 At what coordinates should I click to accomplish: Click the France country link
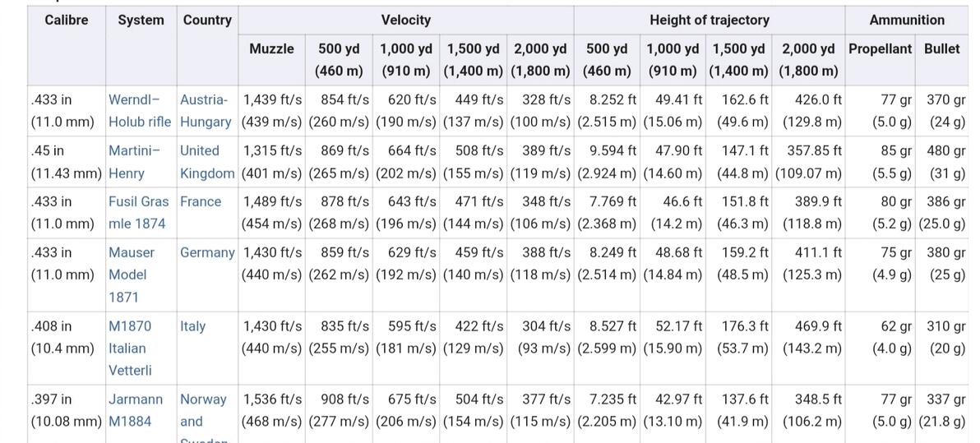[201, 201]
